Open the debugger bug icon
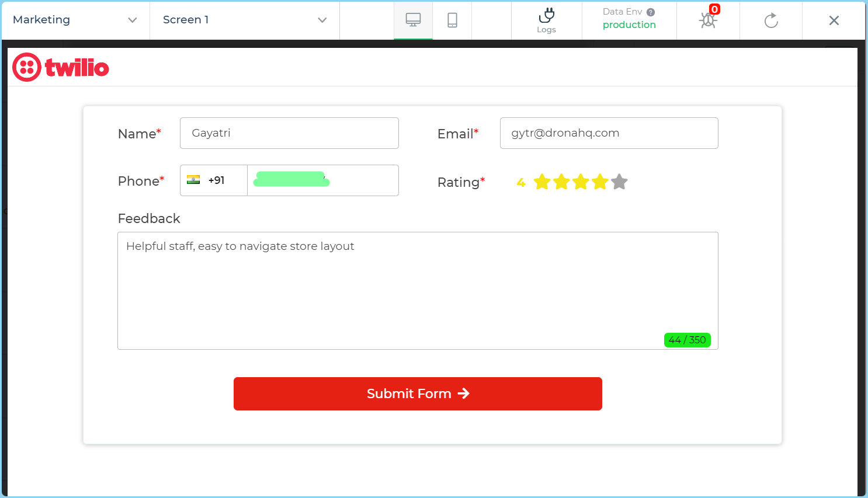Image resolution: width=868 pixels, height=498 pixels. click(x=708, y=20)
